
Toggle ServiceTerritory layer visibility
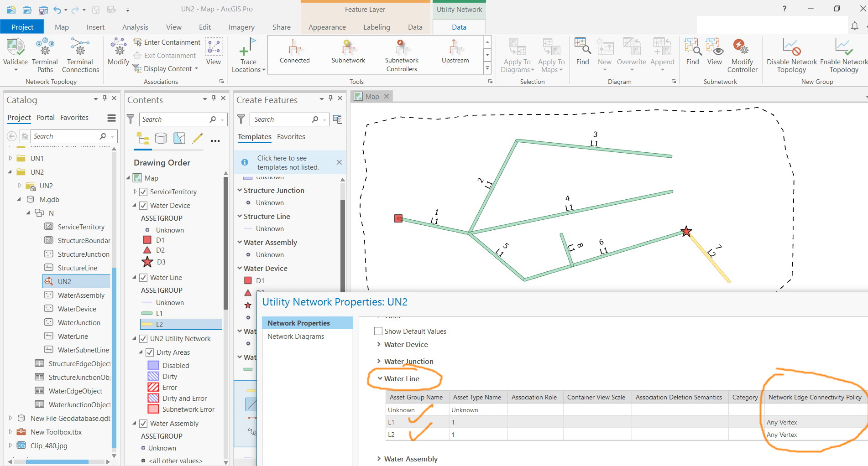click(x=143, y=192)
